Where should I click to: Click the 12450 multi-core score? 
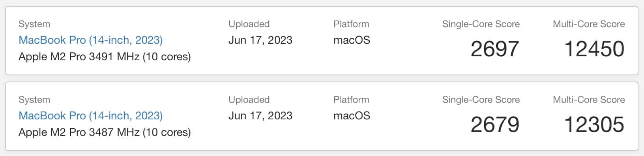594,49
